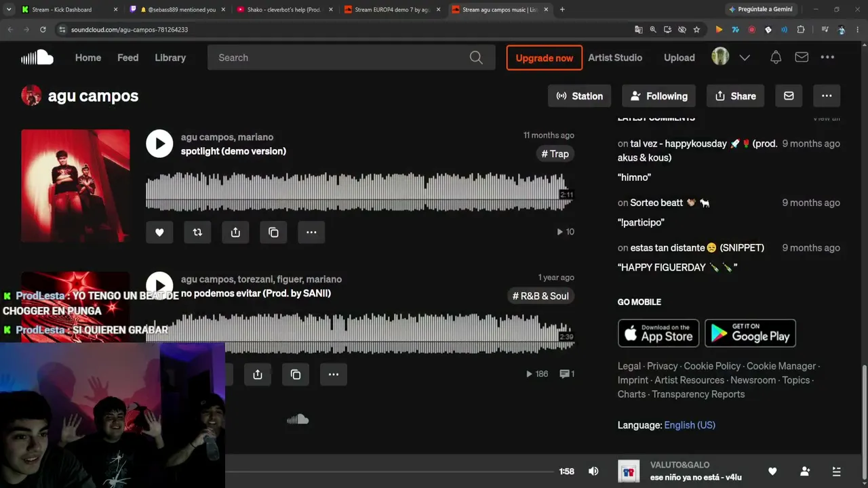Open the notifications bell
Screen dimensions: 868x488
tap(776, 58)
